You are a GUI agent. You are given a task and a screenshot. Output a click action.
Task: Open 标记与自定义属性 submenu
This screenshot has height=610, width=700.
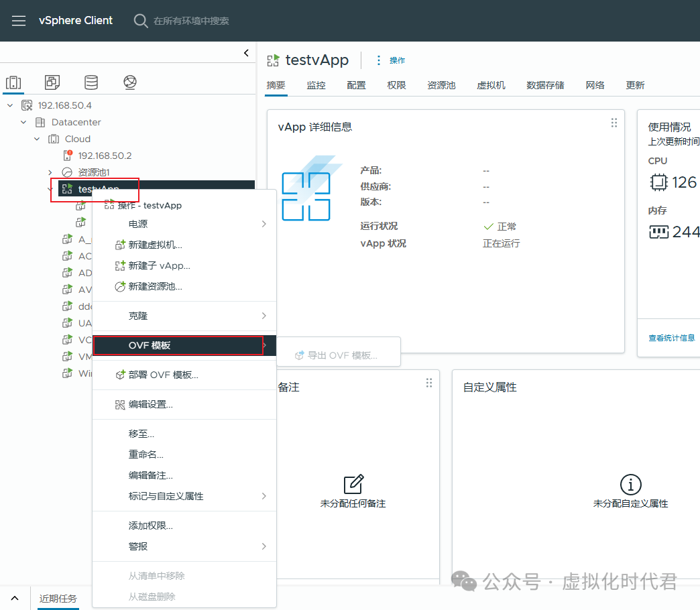point(184,496)
